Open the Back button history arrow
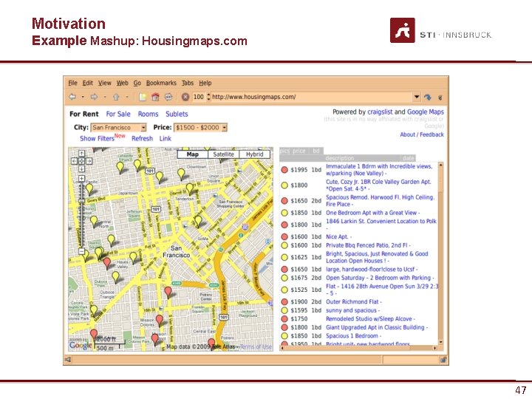 83,98
